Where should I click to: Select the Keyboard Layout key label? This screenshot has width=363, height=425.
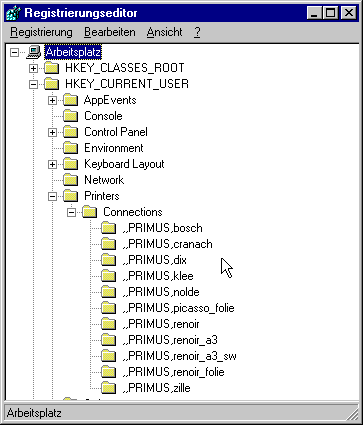(x=124, y=164)
